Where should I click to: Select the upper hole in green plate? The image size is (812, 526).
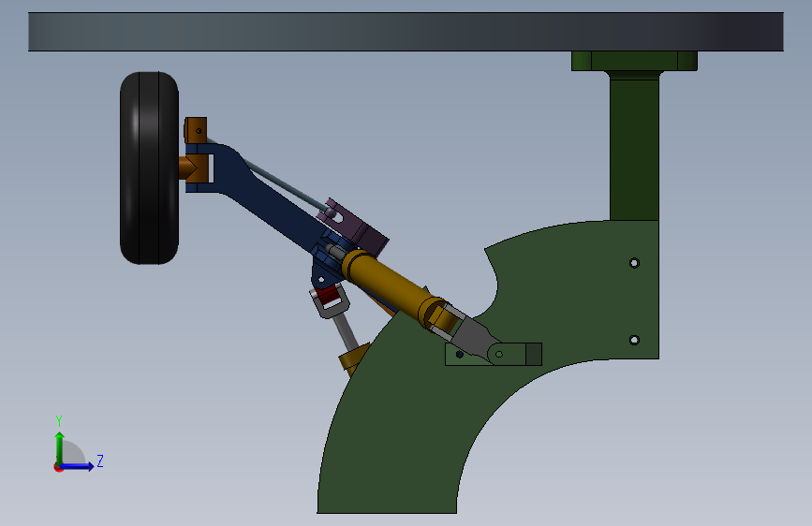(x=634, y=263)
